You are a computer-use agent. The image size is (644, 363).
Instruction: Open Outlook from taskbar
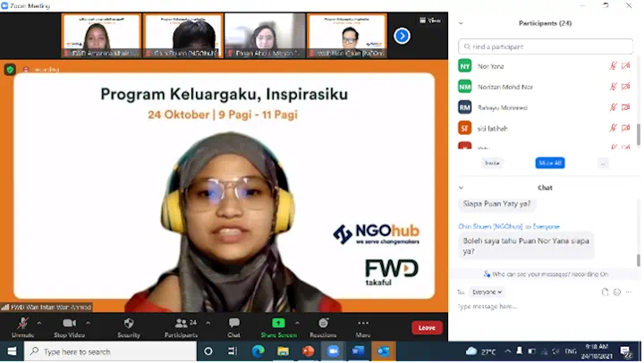[383, 351]
